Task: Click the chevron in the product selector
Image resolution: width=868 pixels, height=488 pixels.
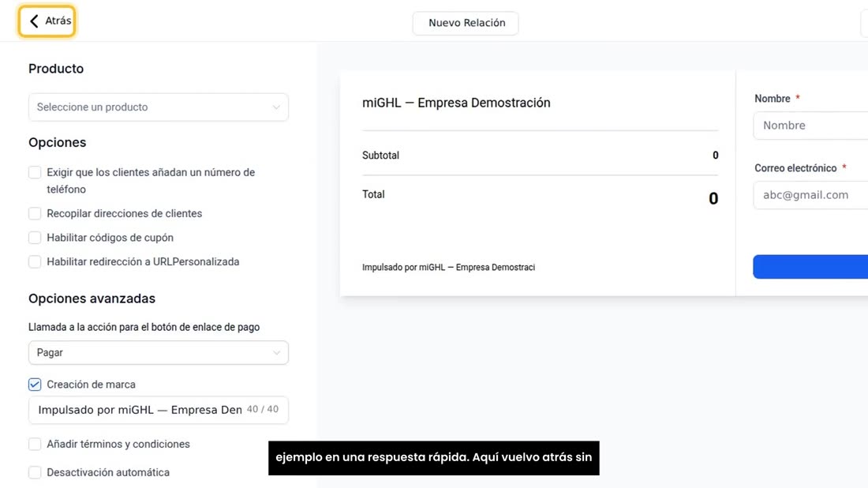Action: (275, 107)
